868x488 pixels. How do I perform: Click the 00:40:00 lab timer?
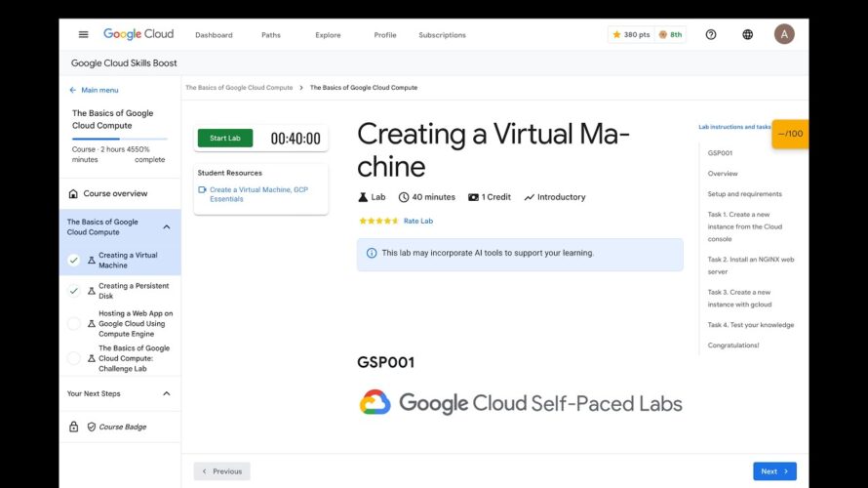coord(296,139)
